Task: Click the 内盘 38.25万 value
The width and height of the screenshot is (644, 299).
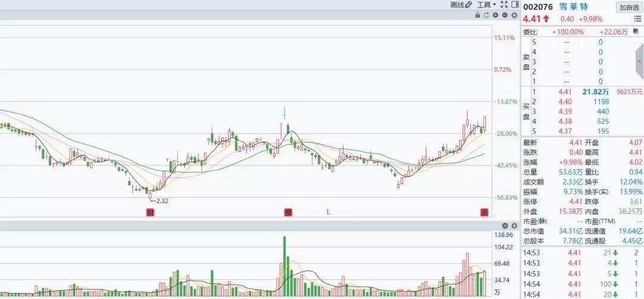Action: click(x=630, y=211)
